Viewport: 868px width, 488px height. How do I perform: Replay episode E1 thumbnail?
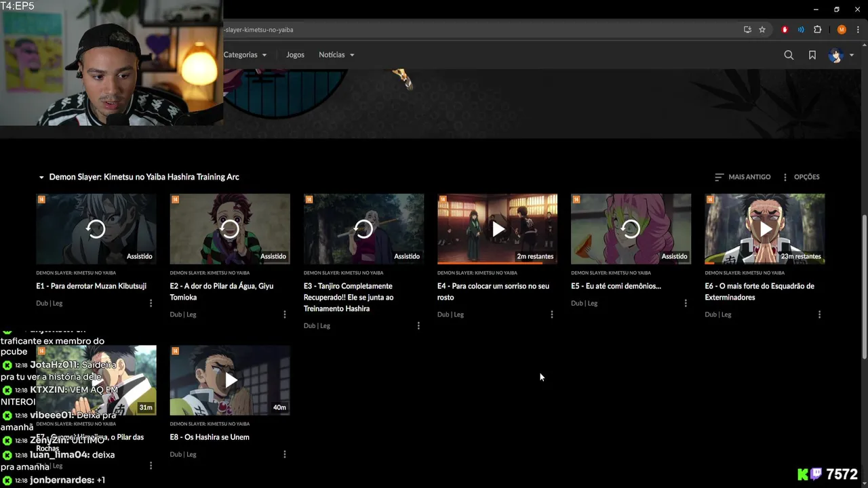click(x=96, y=229)
